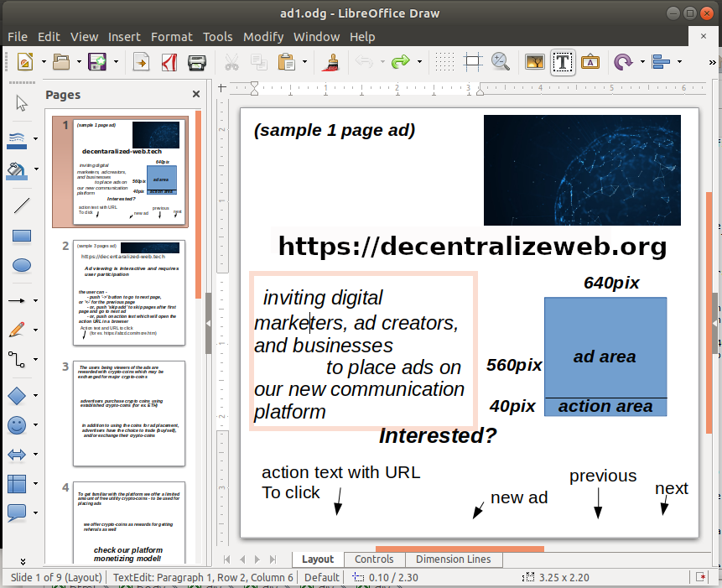Click the Zoom & Pan magnifier icon
722x588 pixels.
pyautogui.click(x=501, y=62)
